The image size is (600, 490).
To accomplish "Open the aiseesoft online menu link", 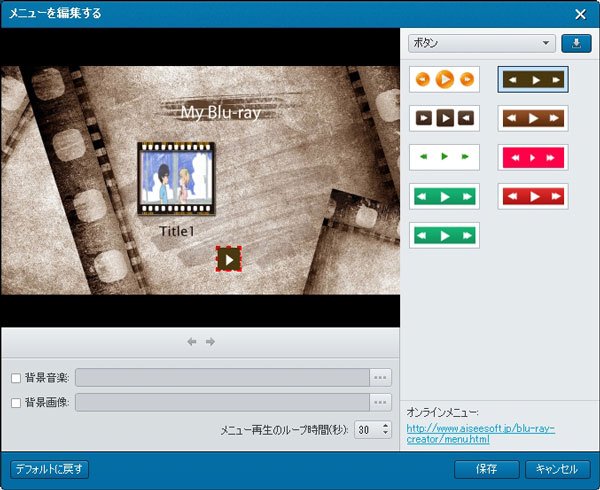I will [x=480, y=434].
